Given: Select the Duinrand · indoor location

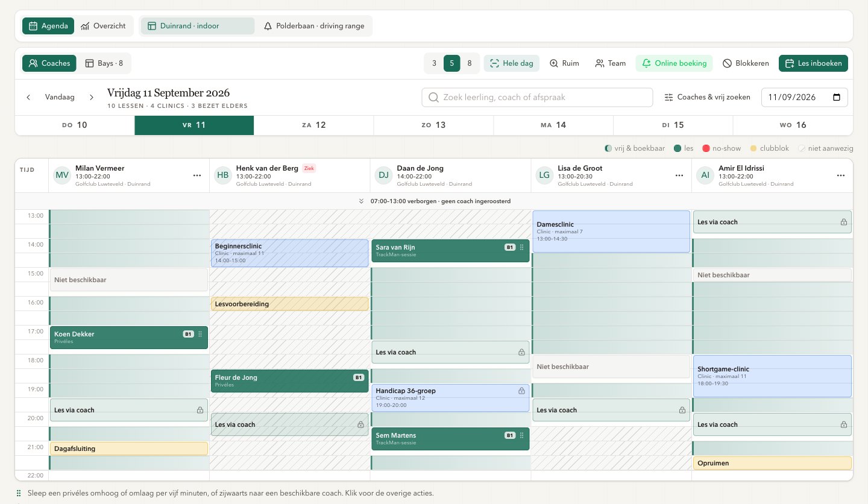Looking at the screenshot, I should pyautogui.click(x=197, y=26).
